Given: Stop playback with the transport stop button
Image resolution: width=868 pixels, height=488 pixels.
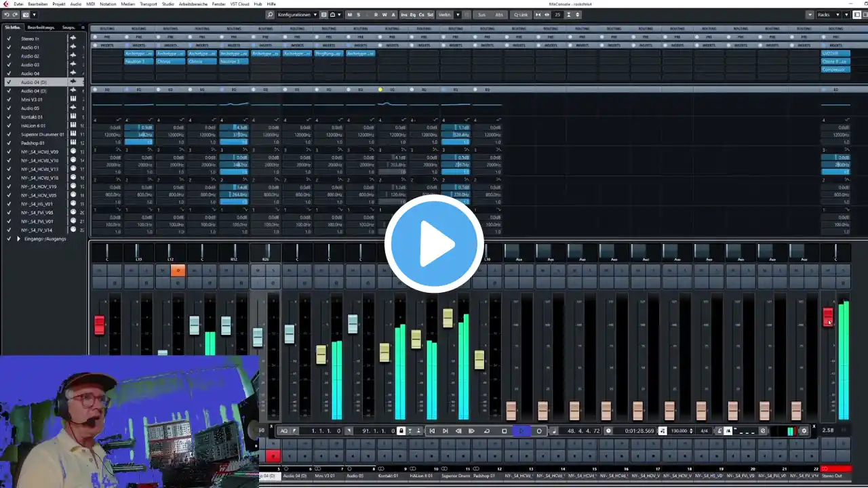Looking at the screenshot, I should click(x=504, y=430).
